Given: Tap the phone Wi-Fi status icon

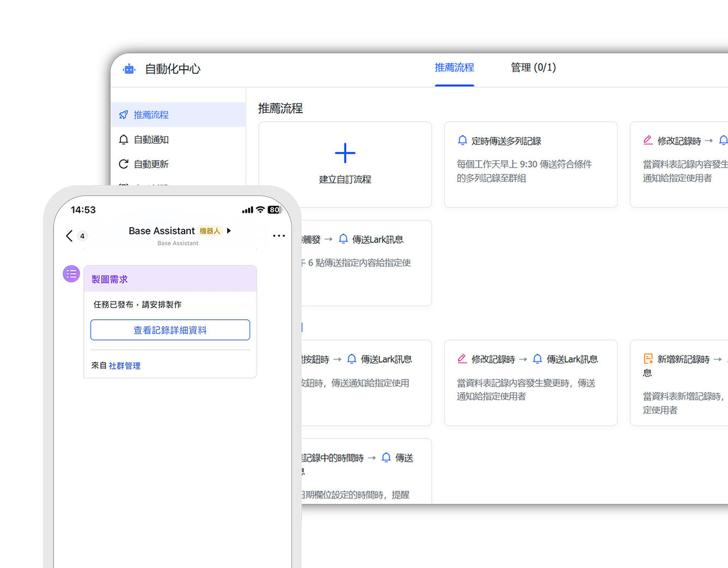Looking at the screenshot, I should coord(260,210).
